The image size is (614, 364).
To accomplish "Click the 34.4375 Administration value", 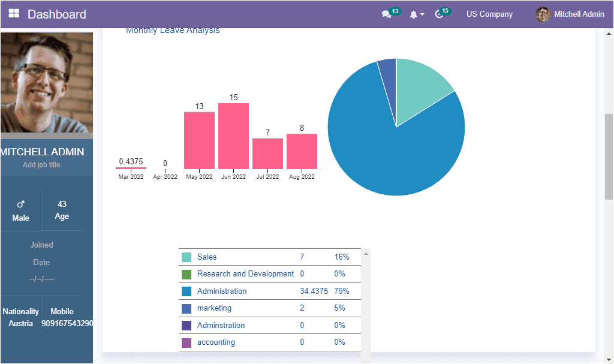I will (314, 291).
